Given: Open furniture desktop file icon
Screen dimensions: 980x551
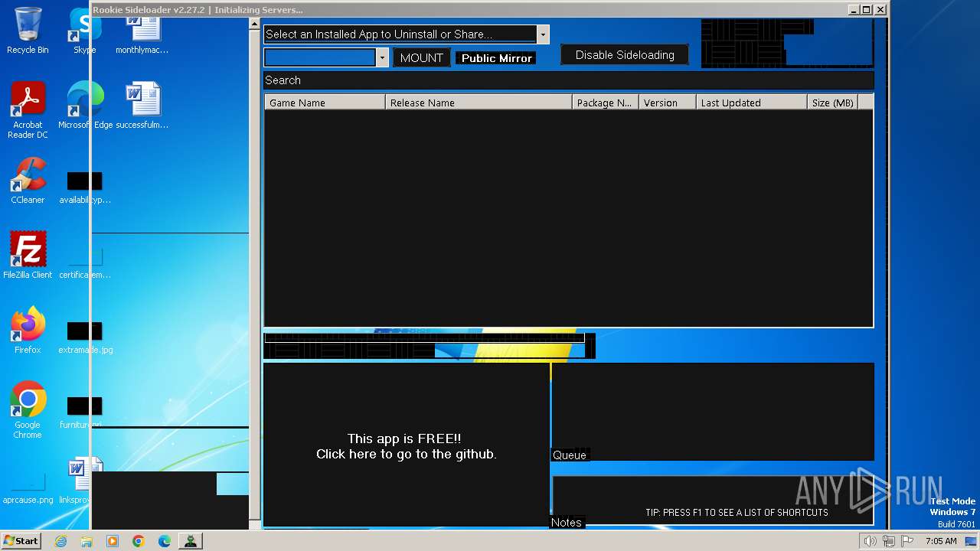Looking at the screenshot, I should 82,412.
